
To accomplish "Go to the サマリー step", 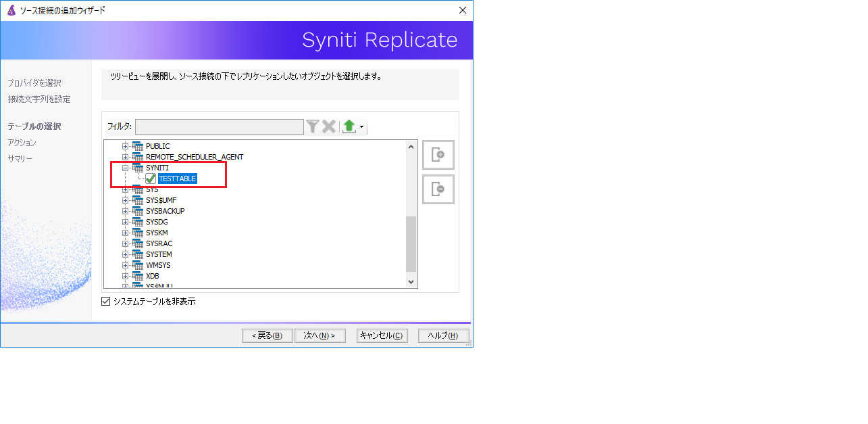I will point(20,158).
